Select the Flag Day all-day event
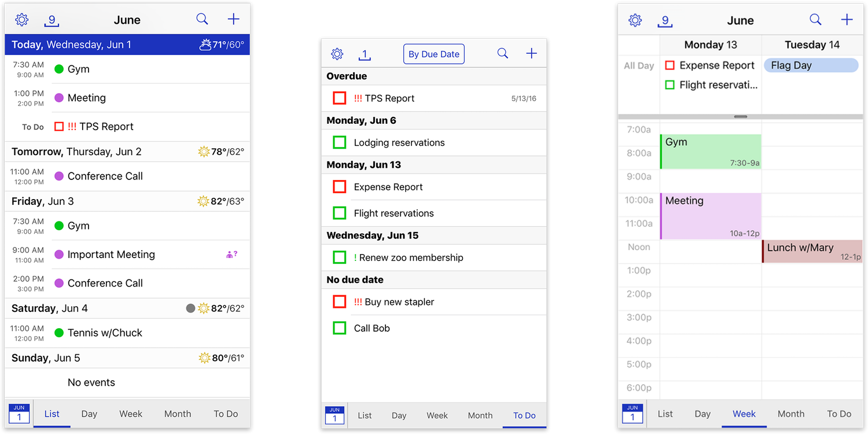This screenshot has width=868, height=434. point(810,65)
